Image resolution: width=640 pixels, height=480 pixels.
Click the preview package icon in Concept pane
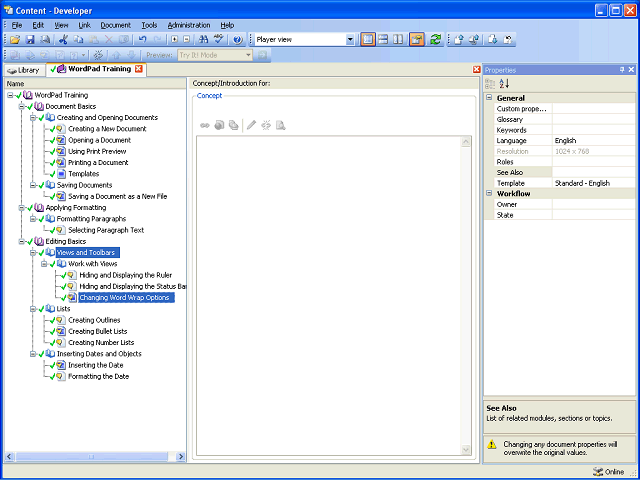click(280, 125)
